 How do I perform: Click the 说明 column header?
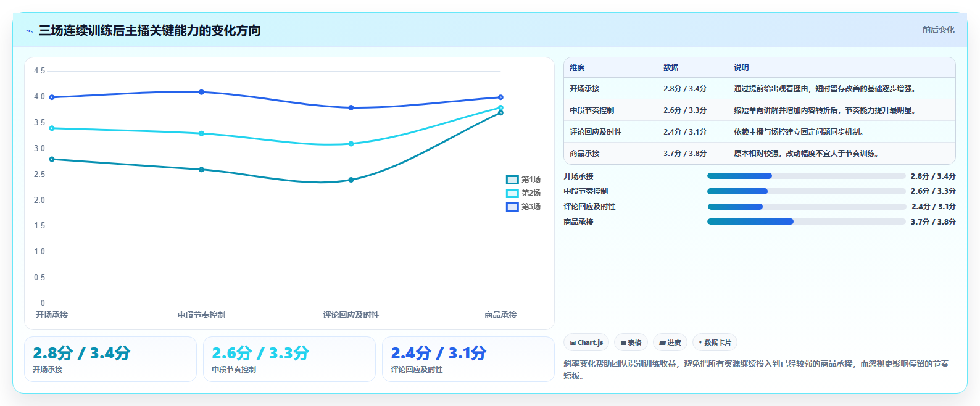[741, 68]
